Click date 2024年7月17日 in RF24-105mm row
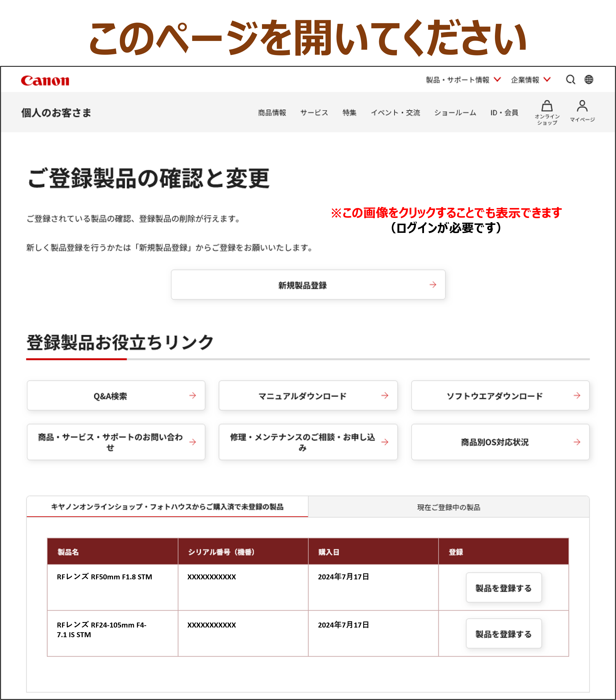Viewport: 616px width, 700px height. (x=343, y=625)
